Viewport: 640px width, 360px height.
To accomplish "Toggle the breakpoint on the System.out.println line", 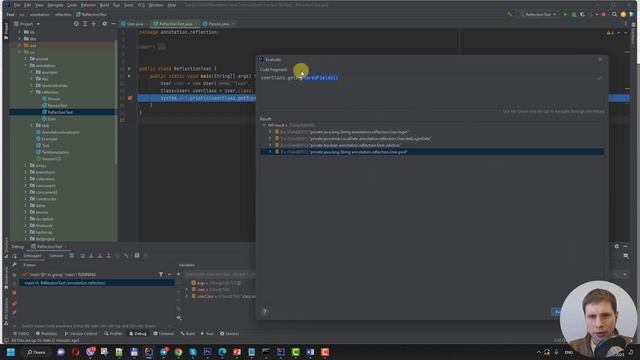I will click(x=130, y=98).
